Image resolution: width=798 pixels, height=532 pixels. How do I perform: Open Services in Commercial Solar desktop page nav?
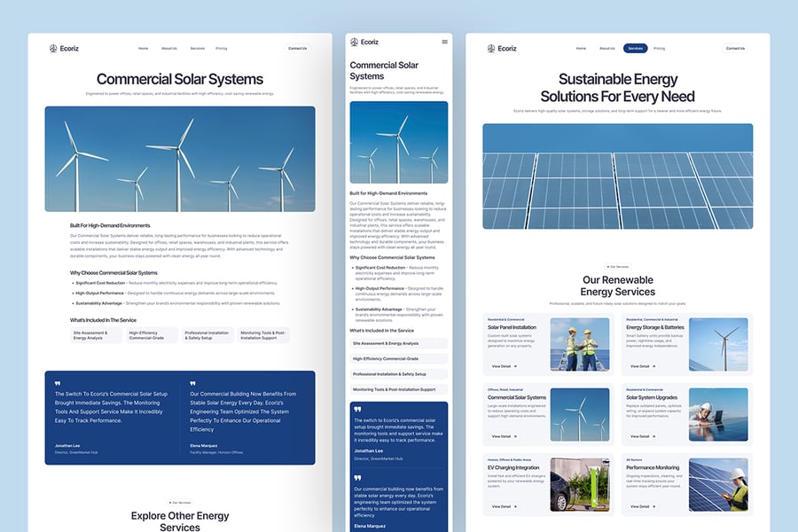click(x=198, y=49)
